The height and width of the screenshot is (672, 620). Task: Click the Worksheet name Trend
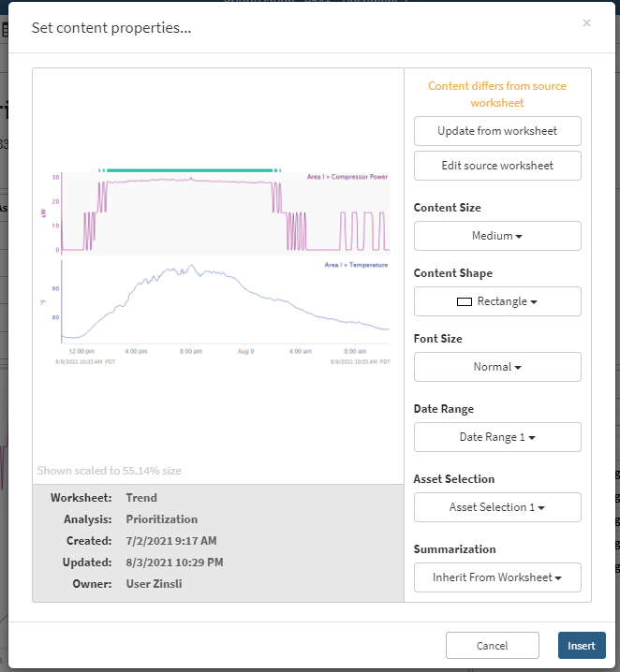pyautogui.click(x=141, y=498)
